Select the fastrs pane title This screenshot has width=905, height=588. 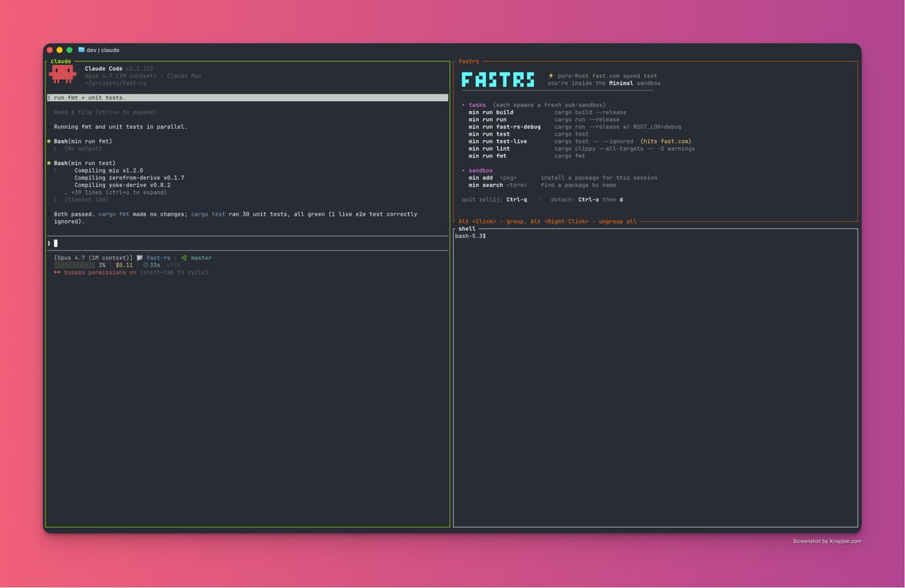pyautogui.click(x=468, y=61)
